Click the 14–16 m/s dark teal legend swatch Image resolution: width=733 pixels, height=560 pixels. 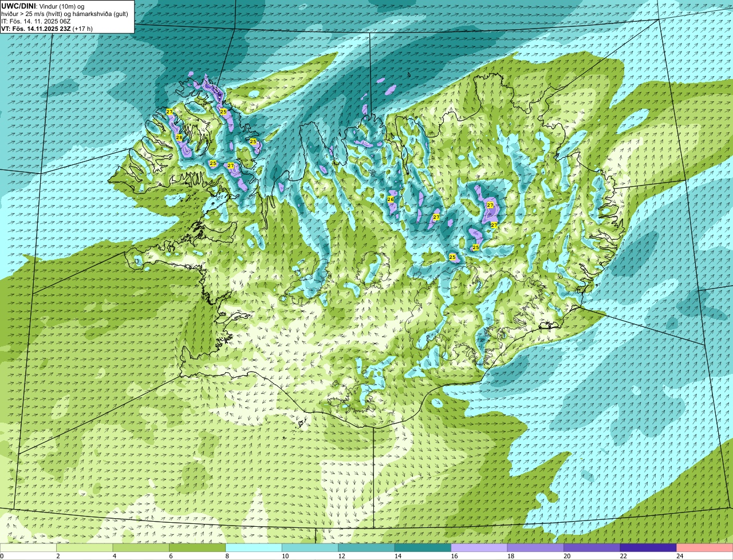423,547
